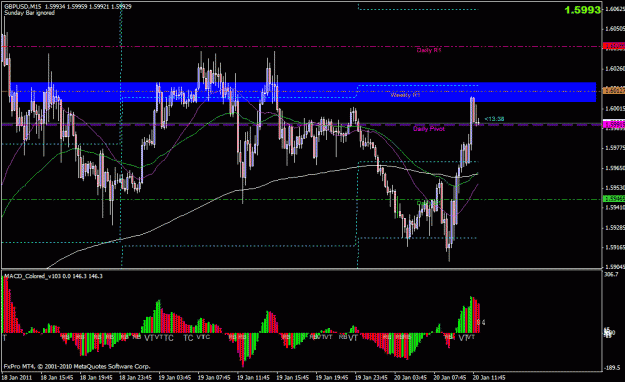Click the large green 1.5993 price display
The width and height of the screenshot is (625, 382).
pos(582,10)
